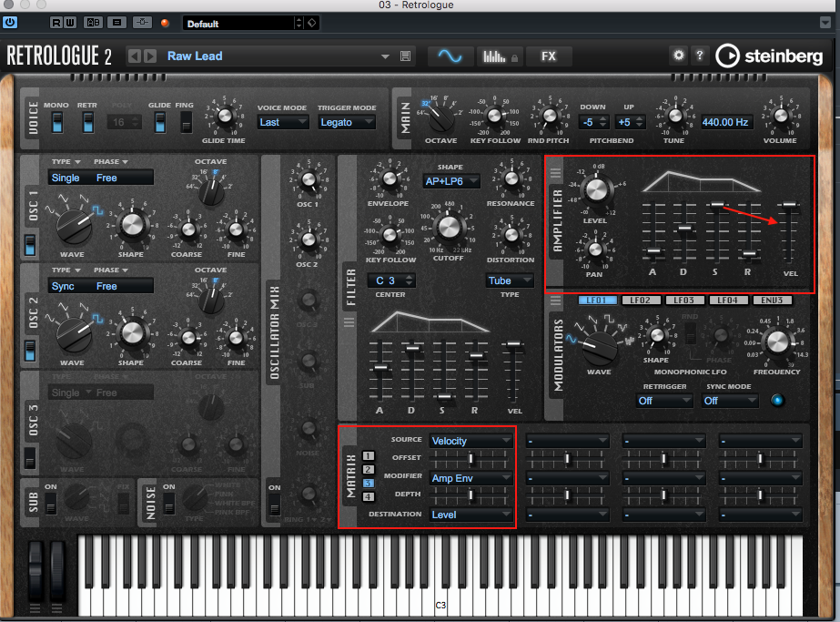Toggle the MONO switch in Voice section
The height and width of the screenshot is (622, 840).
point(56,122)
